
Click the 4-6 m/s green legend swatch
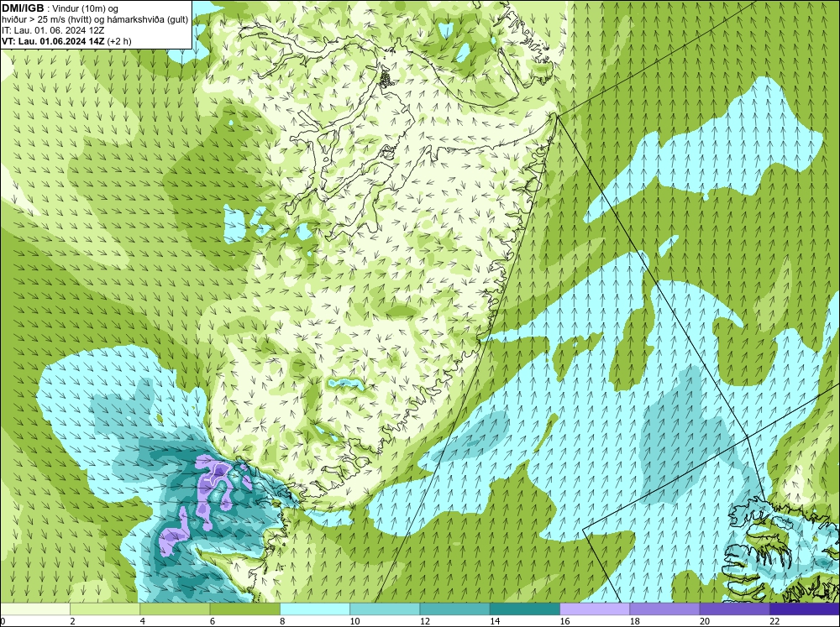[x=176, y=609]
